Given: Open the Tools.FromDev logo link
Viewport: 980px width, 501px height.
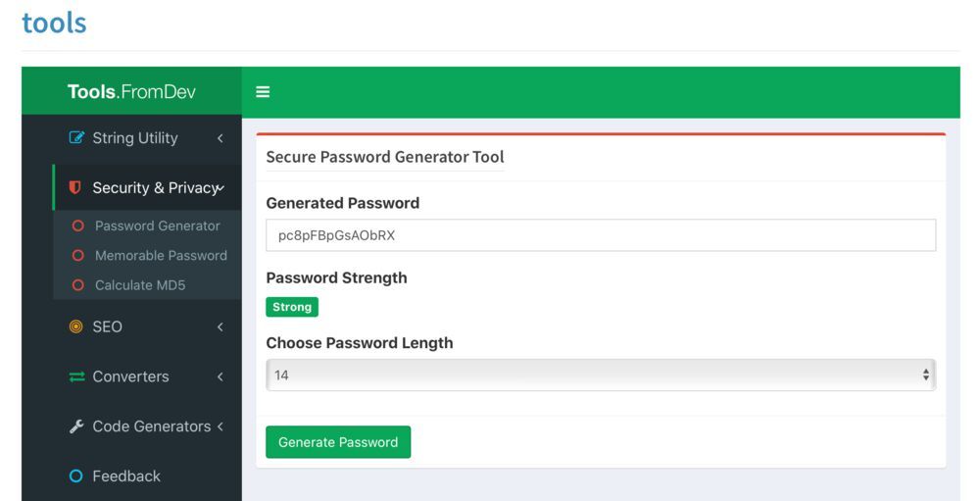Looking at the screenshot, I should pyautogui.click(x=131, y=92).
